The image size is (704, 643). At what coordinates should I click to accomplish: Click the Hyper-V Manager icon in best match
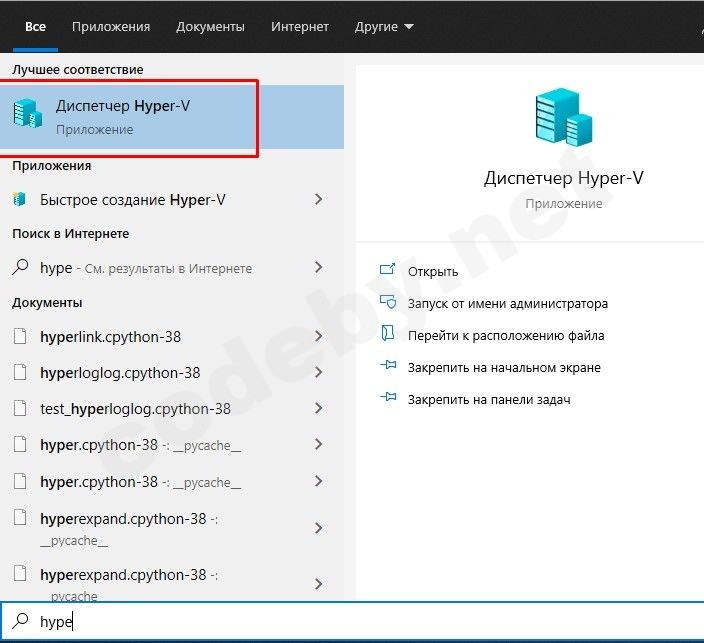point(27,113)
